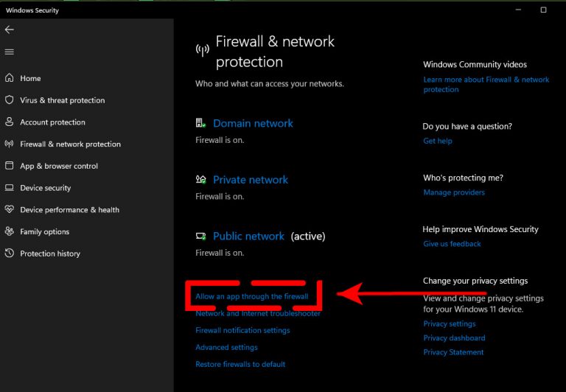Open the hamburger navigation menu icon
Image resolution: width=566 pixels, height=392 pixels.
10,52
